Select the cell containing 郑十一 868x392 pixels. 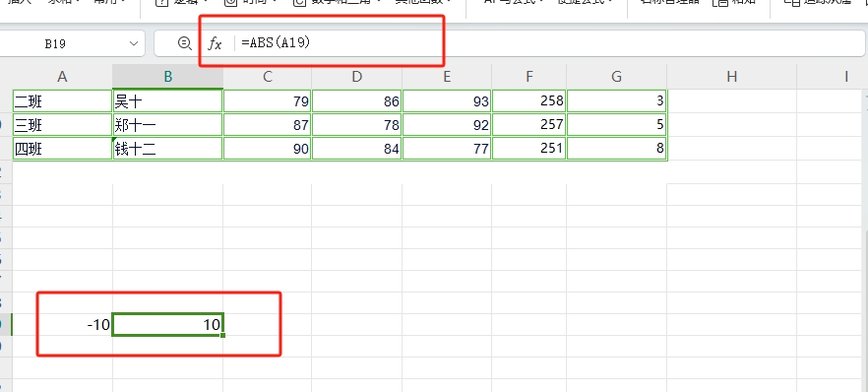pos(167,125)
